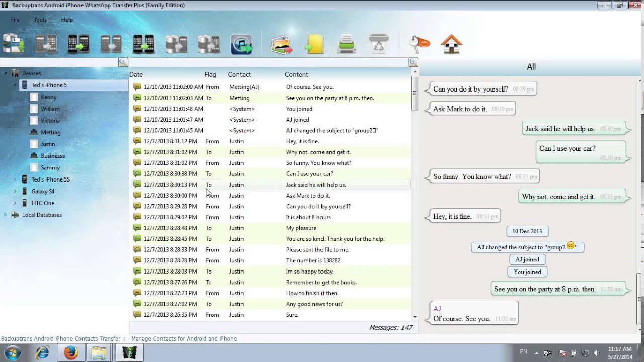Image resolution: width=644 pixels, height=362 pixels.
Task: Click the backup messages to database icon
Action: pos(14,44)
